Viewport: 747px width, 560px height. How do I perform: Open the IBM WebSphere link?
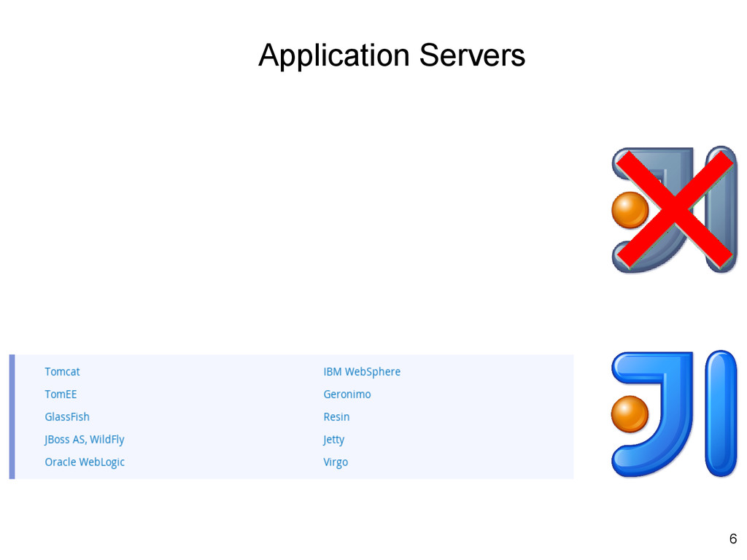[x=362, y=371]
